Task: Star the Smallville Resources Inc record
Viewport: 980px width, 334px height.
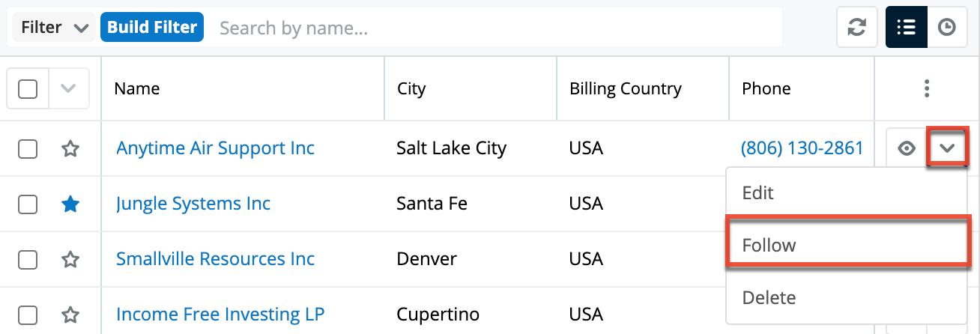Action: [x=70, y=259]
